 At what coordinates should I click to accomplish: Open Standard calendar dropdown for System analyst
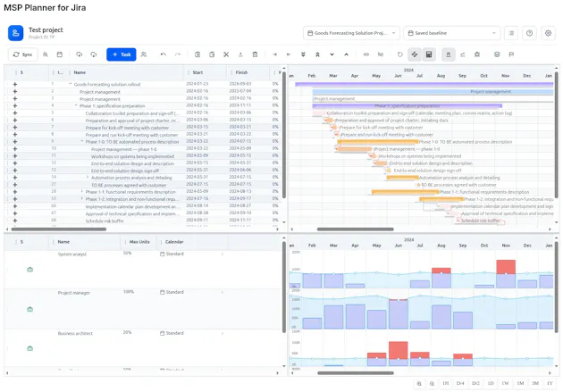click(192, 254)
